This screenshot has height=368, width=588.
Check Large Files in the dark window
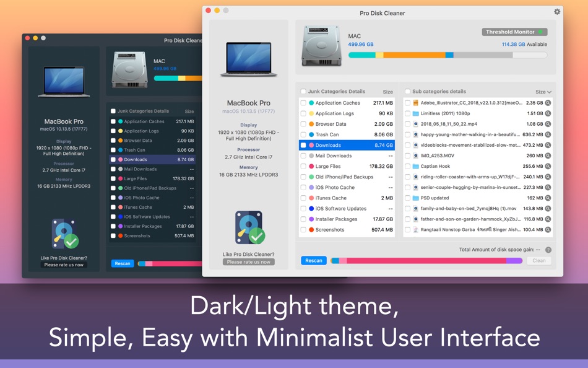click(113, 179)
